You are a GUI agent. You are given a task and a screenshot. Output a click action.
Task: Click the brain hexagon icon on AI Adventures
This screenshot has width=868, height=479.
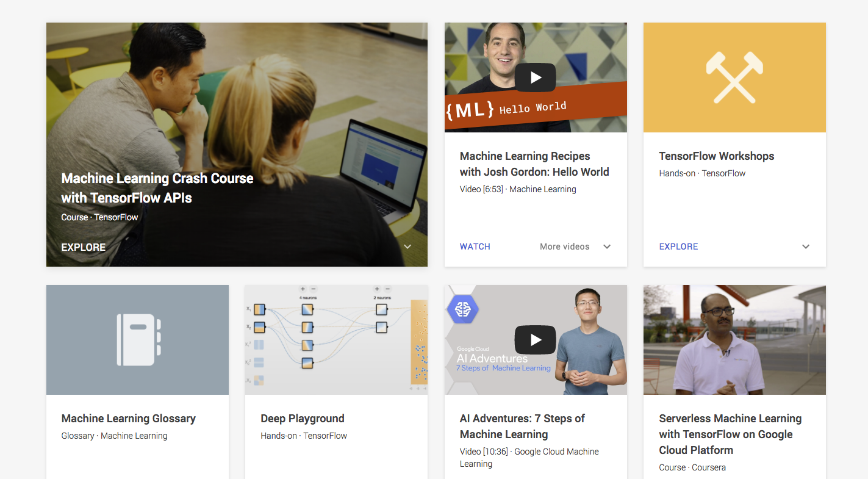[x=463, y=309]
